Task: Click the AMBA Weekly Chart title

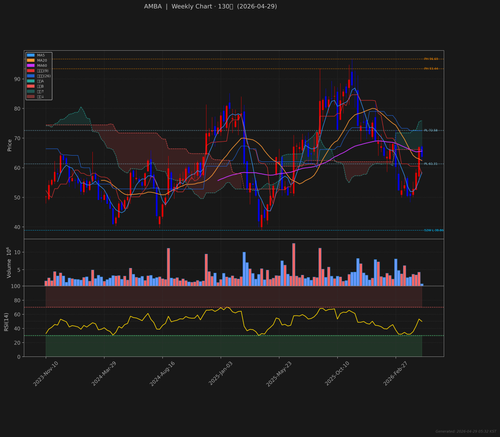Action: pos(210,6)
